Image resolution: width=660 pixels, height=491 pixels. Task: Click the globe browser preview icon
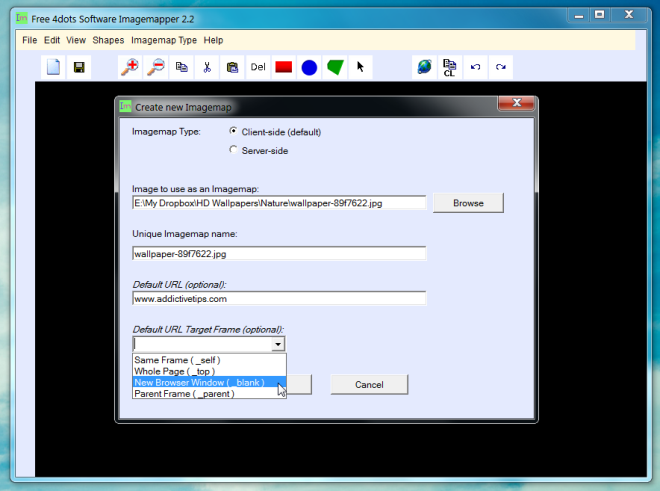tap(424, 67)
